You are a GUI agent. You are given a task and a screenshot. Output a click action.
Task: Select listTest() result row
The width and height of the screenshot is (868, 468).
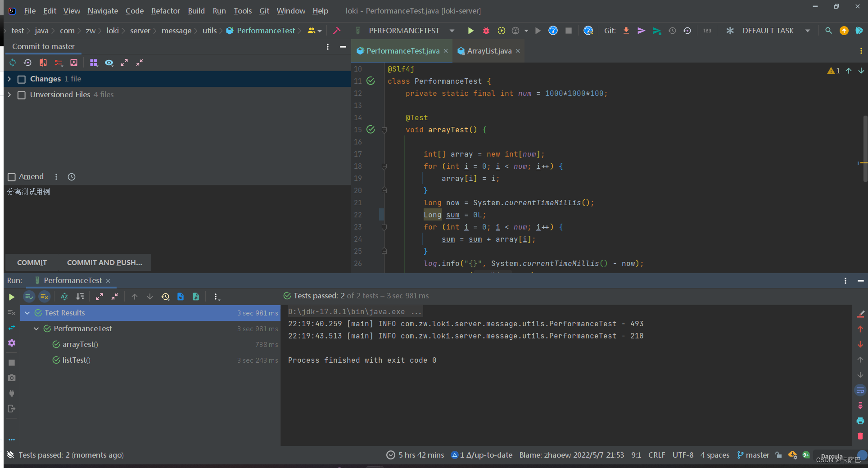[150, 360]
